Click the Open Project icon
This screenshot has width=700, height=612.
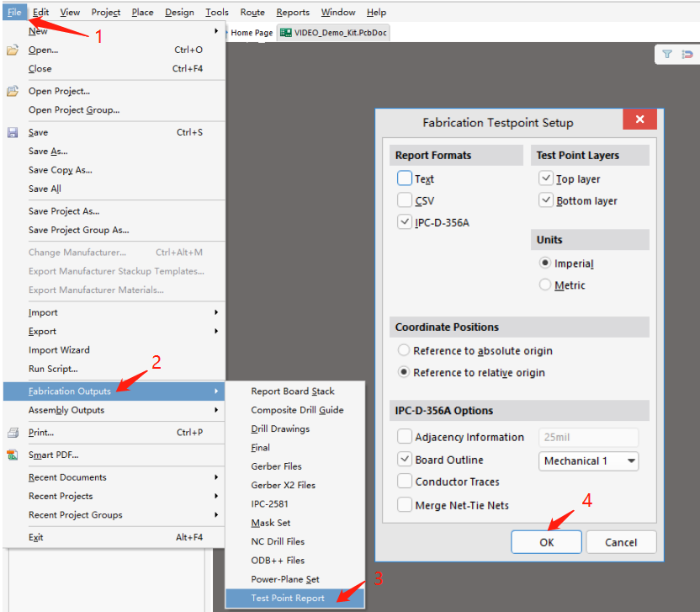click(x=13, y=91)
